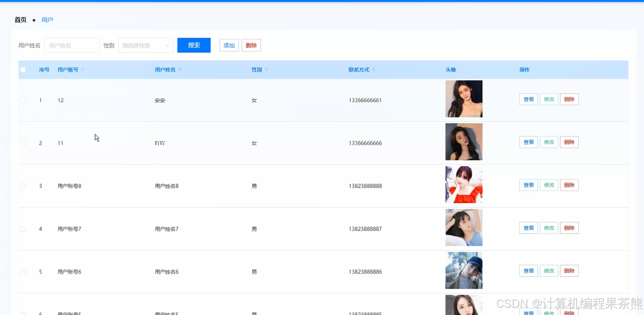Open avatar thumbnail of 用户姓名6
This screenshot has height=315, width=644.
[x=464, y=270]
